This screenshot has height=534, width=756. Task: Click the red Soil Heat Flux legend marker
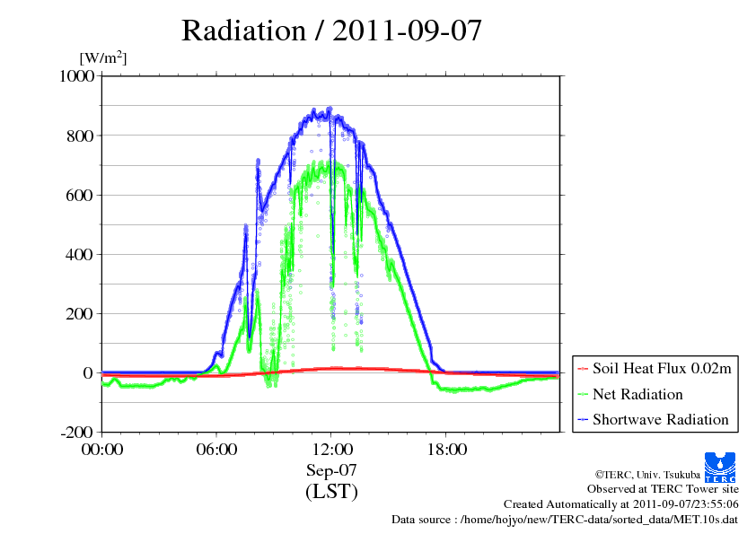[x=583, y=369]
